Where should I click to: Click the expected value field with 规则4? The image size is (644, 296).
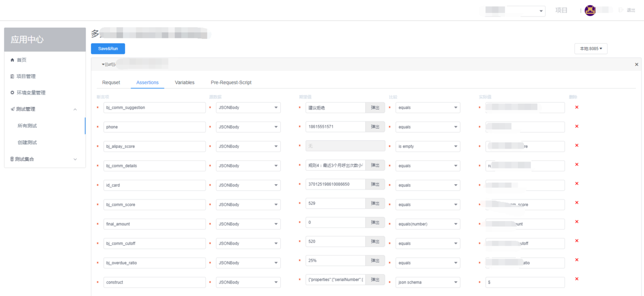click(336, 165)
